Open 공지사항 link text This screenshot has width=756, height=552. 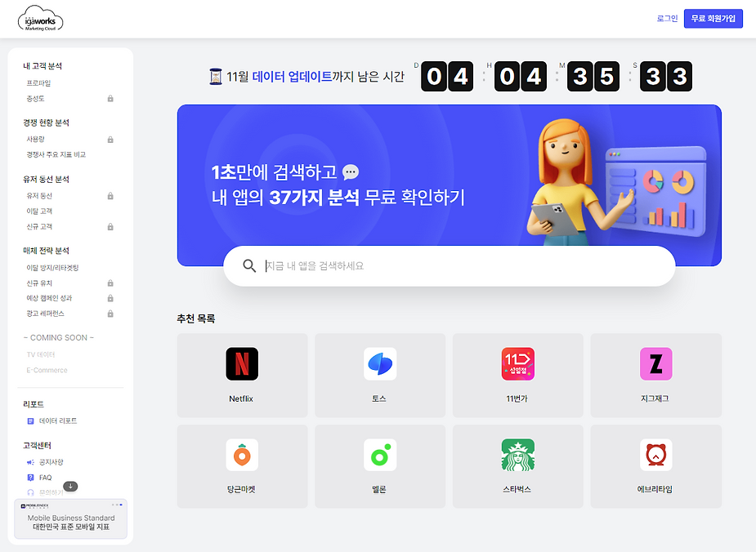click(x=51, y=462)
